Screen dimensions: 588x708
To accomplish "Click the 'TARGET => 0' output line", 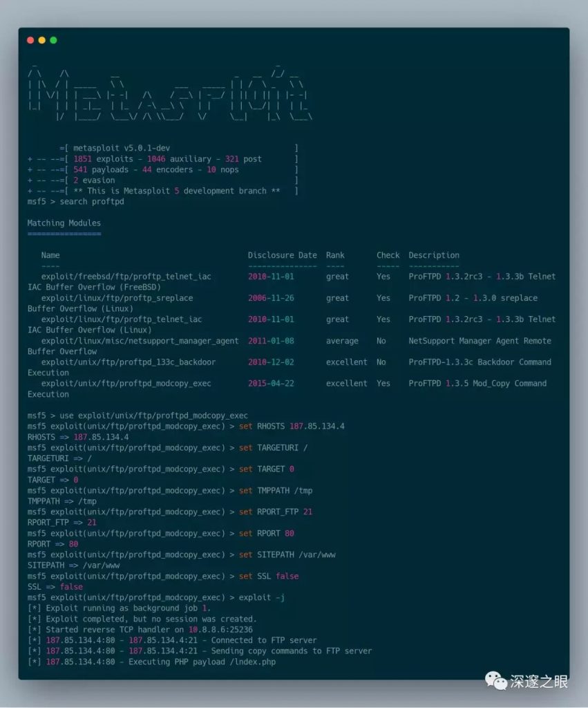I will tap(53, 480).
